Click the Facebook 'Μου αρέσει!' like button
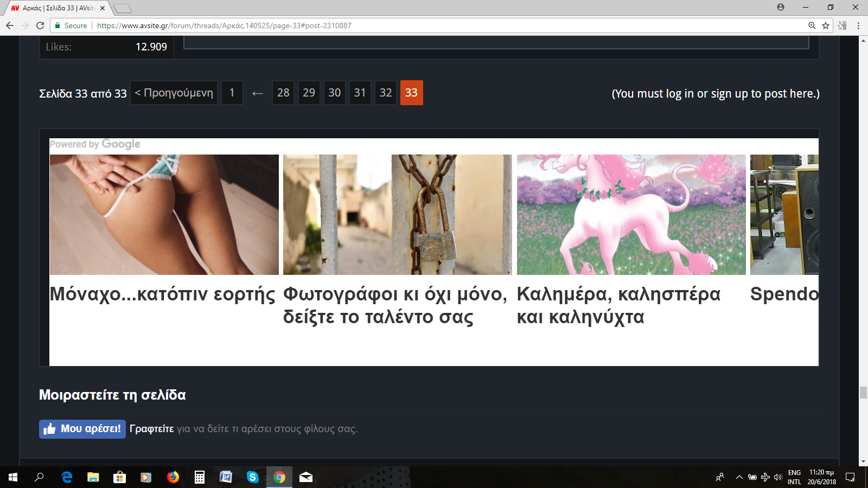Viewport: 868px width, 488px height. pos(82,429)
